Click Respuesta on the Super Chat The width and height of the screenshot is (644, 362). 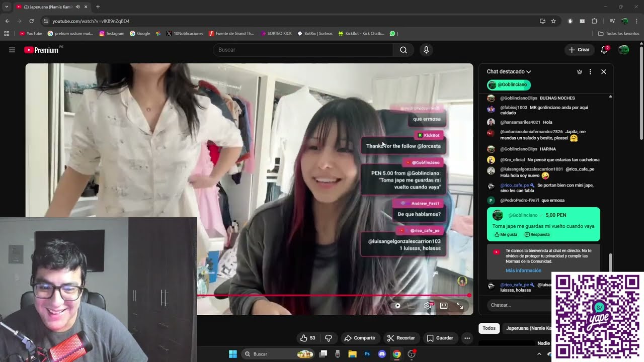tap(537, 234)
